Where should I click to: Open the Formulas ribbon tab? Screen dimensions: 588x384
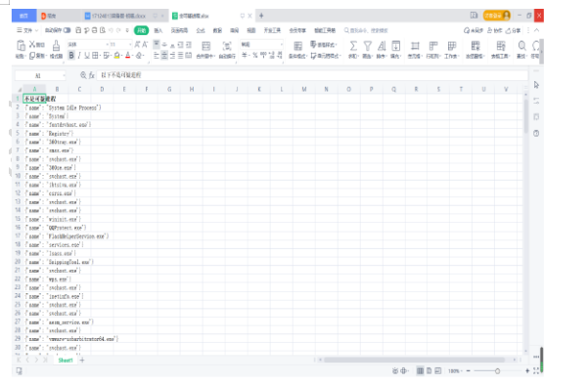201,30
